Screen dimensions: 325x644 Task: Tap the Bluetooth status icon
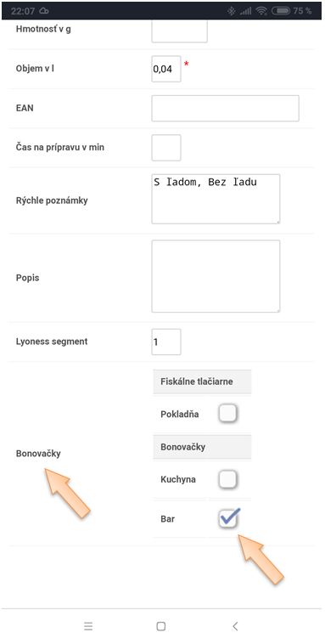pyautogui.click(x=232, y=11)
